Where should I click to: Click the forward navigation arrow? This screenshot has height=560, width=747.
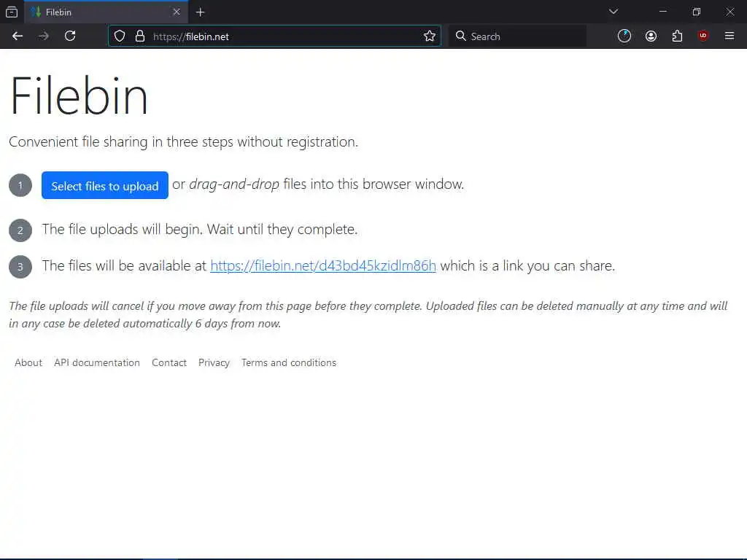pos(44,36)
